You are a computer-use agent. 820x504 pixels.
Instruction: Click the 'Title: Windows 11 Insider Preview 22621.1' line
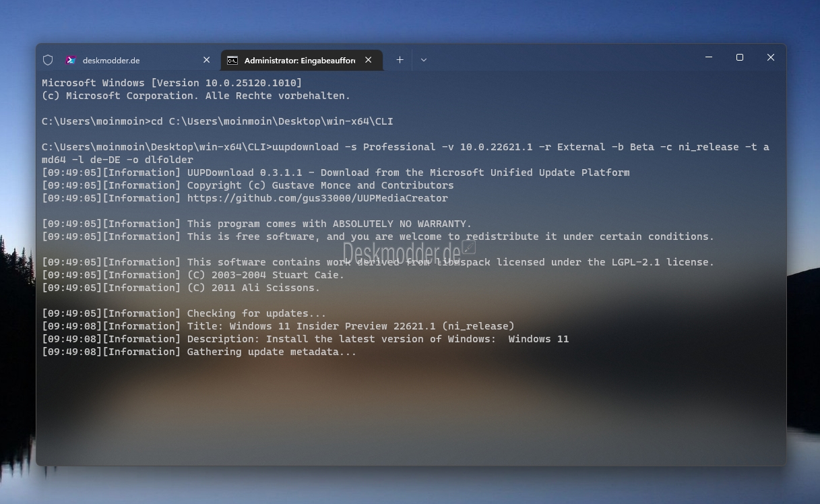[278, 326]
